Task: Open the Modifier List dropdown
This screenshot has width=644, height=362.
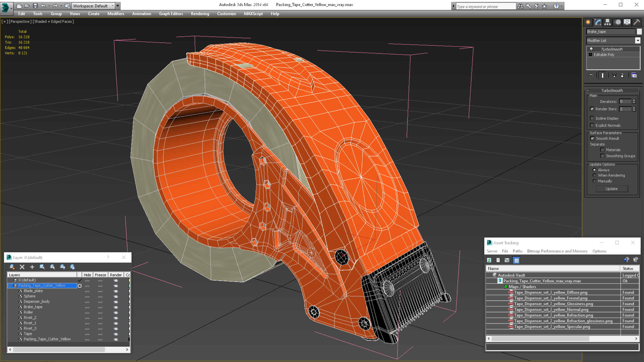Action: 638,40
